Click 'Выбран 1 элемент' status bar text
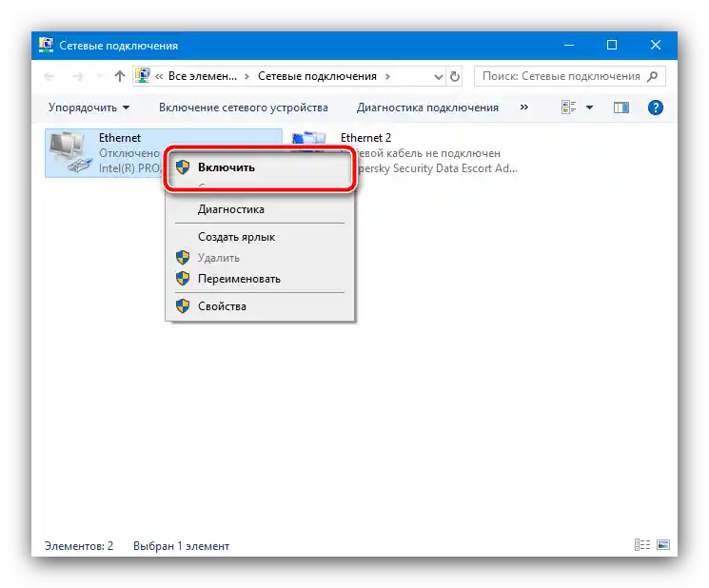Viewport: 709px width, 588px height. [x=182, y=546]
